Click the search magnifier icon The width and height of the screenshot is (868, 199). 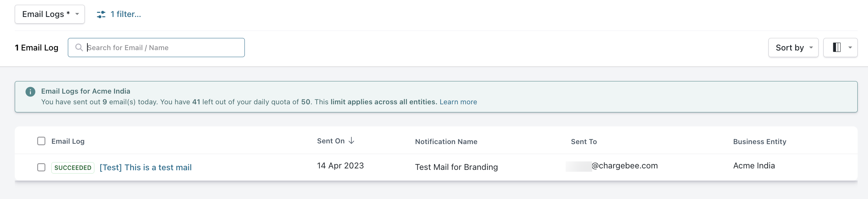pos(79,48)
